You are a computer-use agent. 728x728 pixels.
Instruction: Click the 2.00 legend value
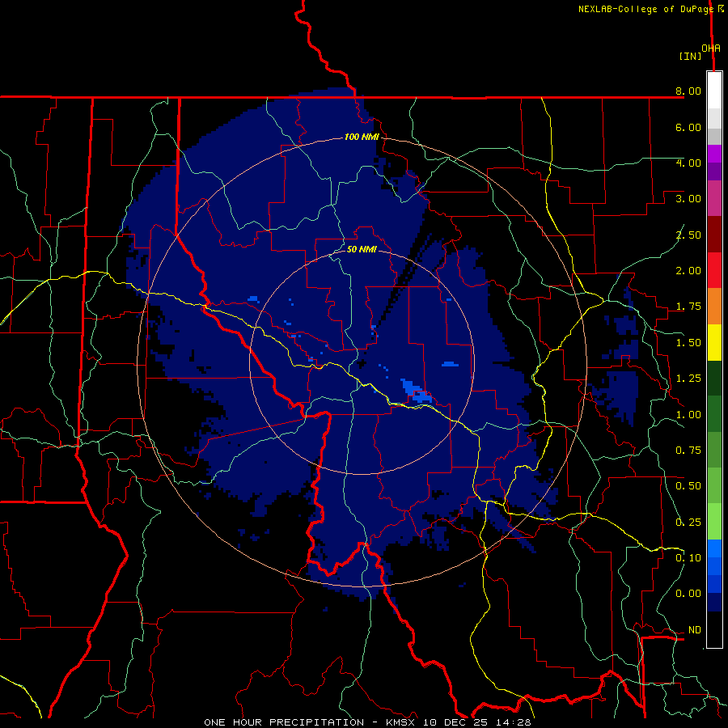(x=688, y=271)
